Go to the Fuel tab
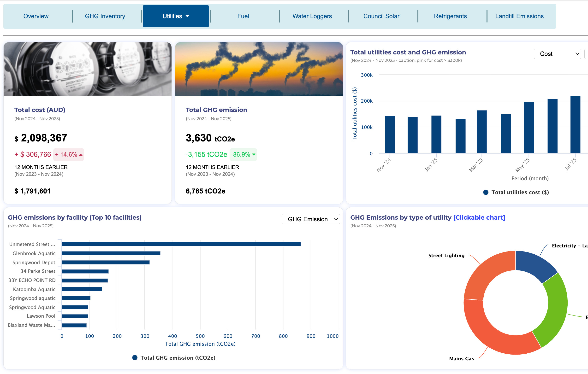The height and width of the screenshot is (374, 588). click(243, 16)
